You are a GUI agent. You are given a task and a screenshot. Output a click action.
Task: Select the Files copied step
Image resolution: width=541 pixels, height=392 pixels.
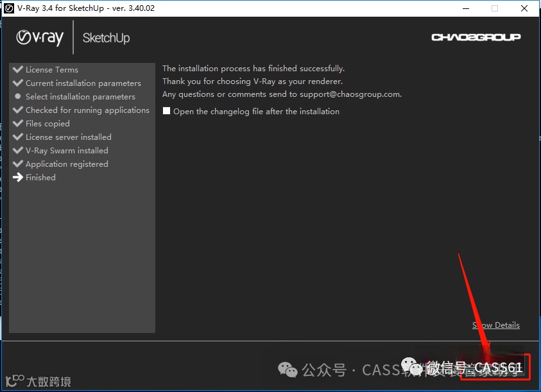[47, 124]
